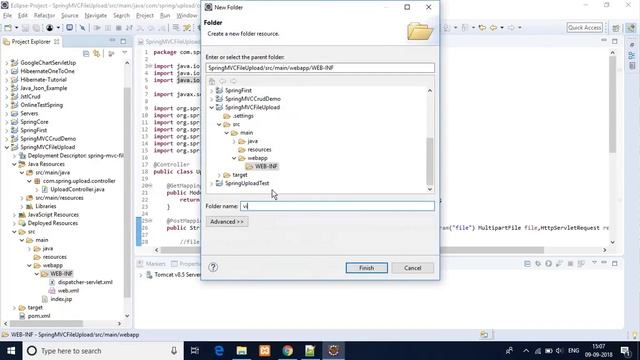Image resolution: width=640 pixels, height=360 pixels.
Task: Minimize the Project Explorer panel
Action: coord(112,41)
